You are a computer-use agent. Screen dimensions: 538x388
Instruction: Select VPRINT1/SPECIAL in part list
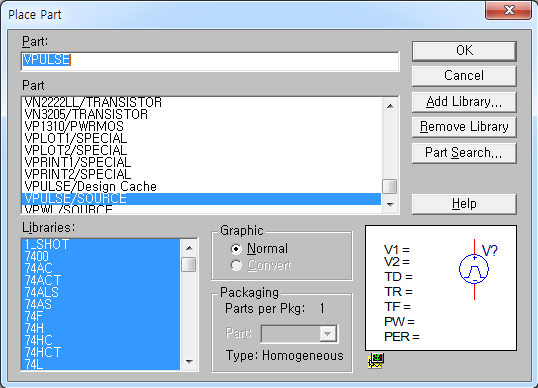coord(201,162)
